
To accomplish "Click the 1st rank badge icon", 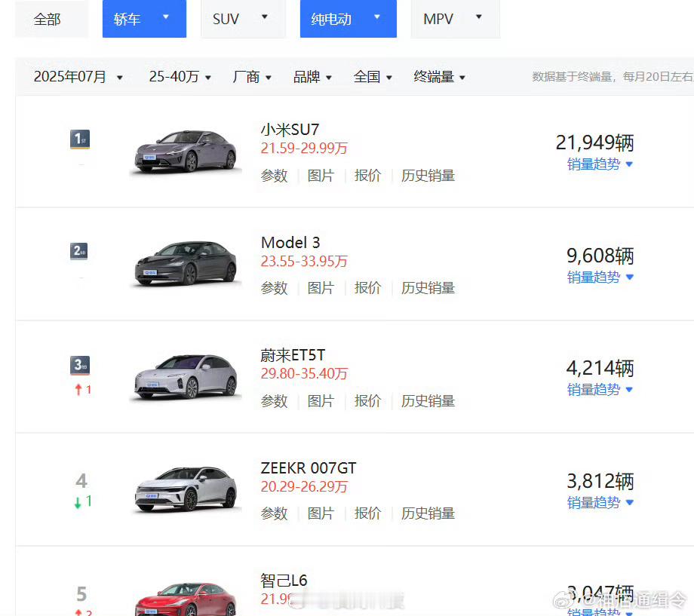I will tap(80, 139).
